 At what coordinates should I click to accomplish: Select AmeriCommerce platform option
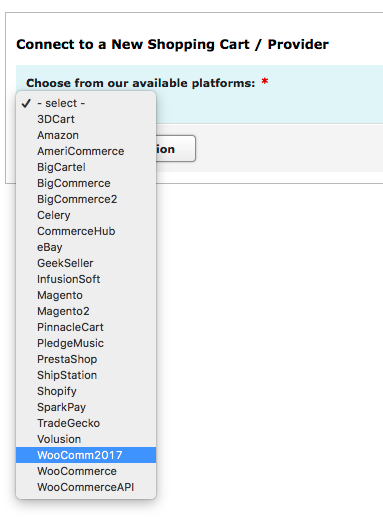coord(86,151)
